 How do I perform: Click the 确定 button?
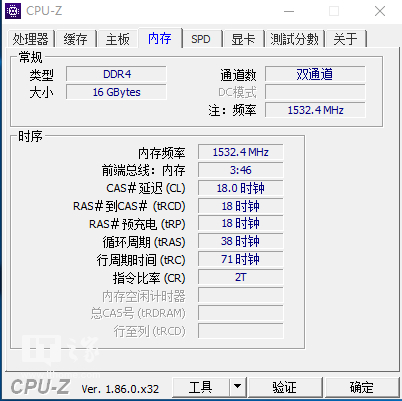point(362,387)
